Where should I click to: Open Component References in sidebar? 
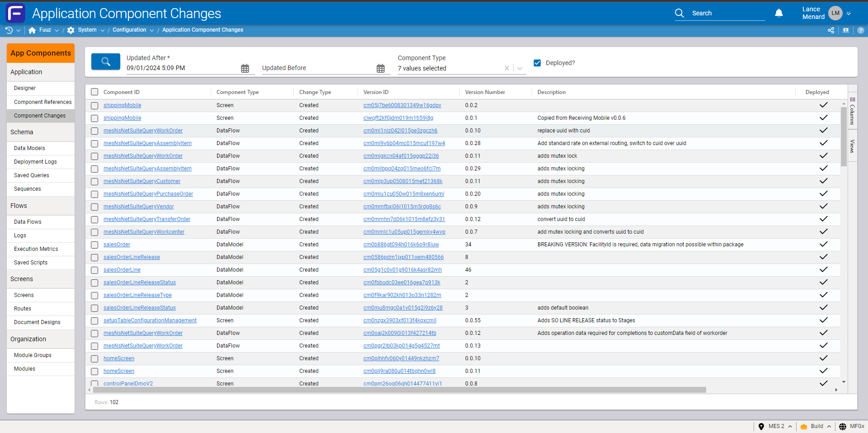point(42,102)
